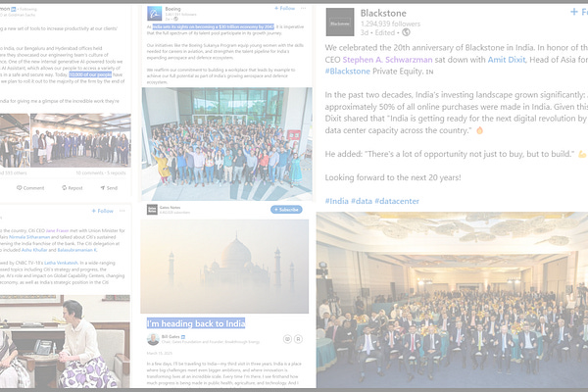This screenshot has height=392, width=588.
Task: Comment on the Goldman Sachs post
Action: [30, 188]
